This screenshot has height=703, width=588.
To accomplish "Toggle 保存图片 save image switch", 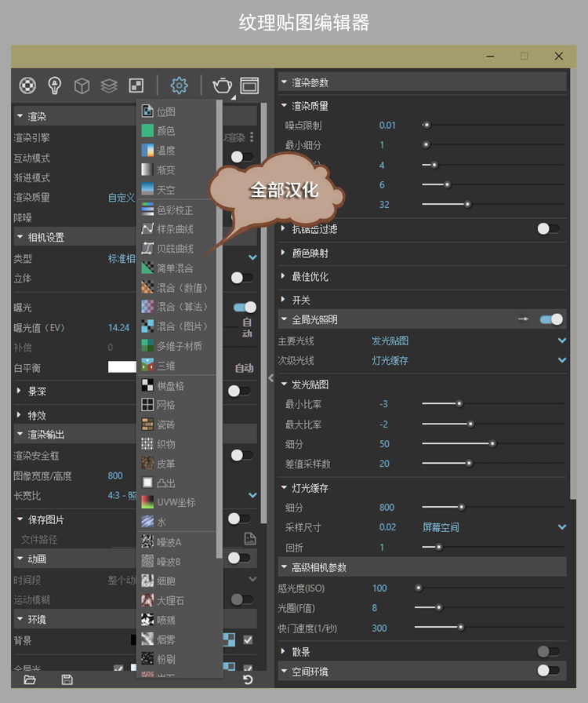I will coord(239,519).
